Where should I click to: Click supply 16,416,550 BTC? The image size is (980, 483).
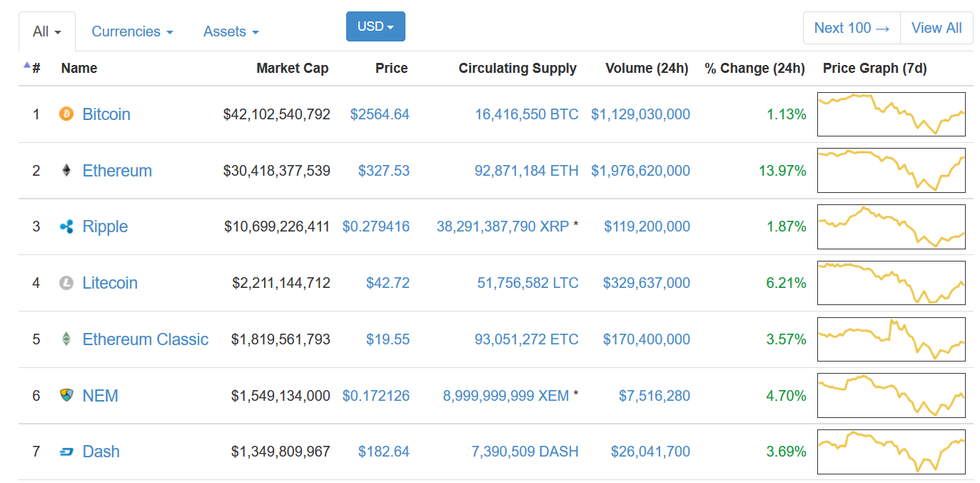point(527,114)
